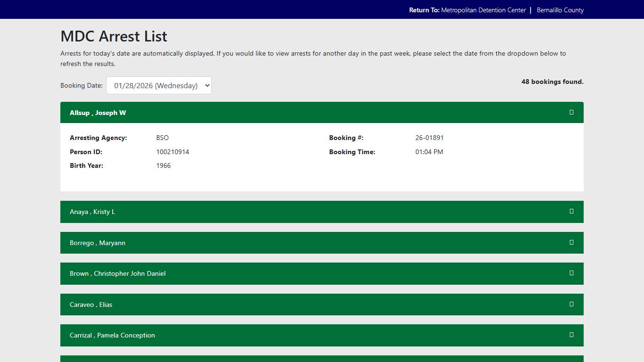Image resolution: width=644 pixels, height=362 pixels.
Task: Expand the Borrego, Maryann arrest entry
Action: pyautogui.click(x=322, y=242)
